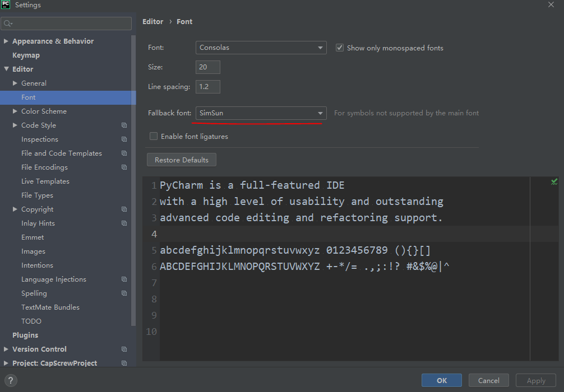Click the project-level icon beside File Encodings
The image size is (564, 392).
124,167
